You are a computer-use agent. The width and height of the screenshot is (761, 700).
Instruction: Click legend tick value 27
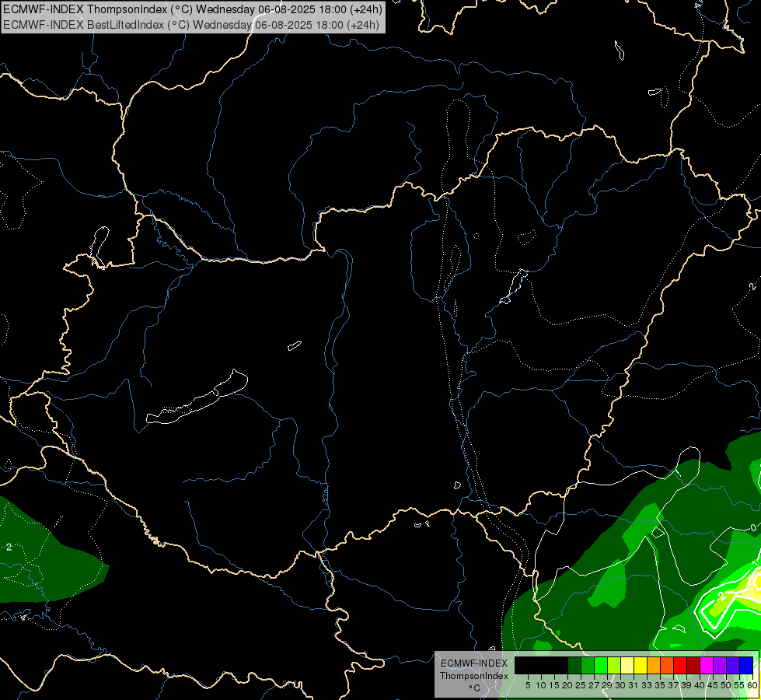(x=594, y=685)
